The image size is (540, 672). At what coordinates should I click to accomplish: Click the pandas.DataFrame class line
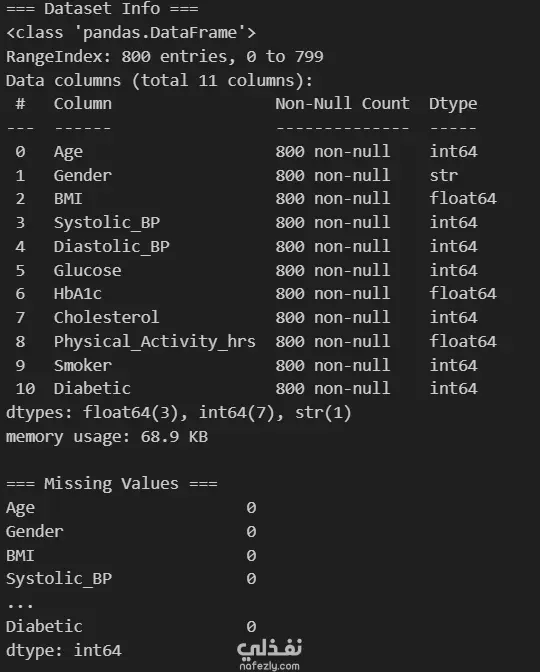pyautogui.click(x=131, y=33)
